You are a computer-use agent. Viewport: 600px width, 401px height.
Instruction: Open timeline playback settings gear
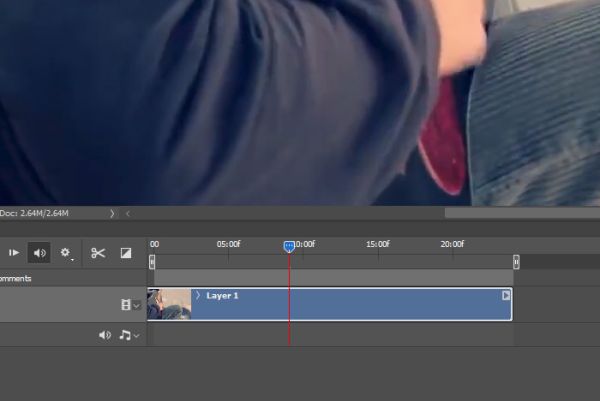(x=65, y=253)
